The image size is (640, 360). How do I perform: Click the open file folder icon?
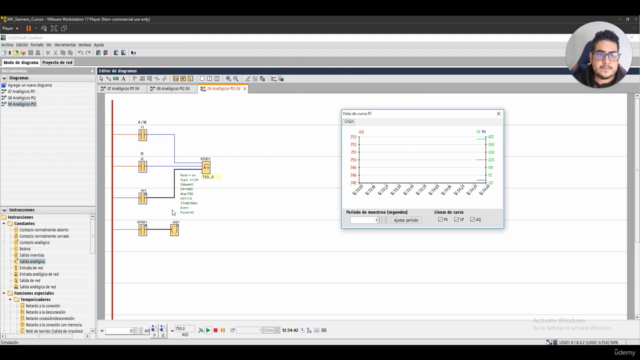(x=16, y=53)
